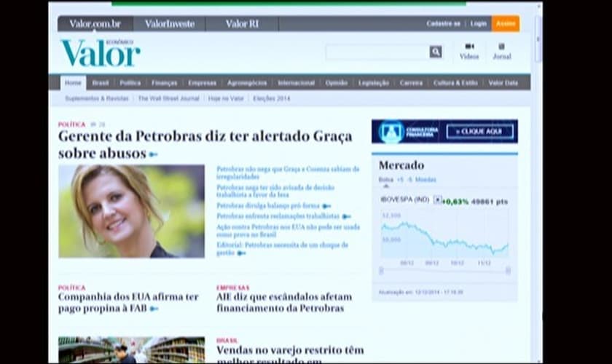The height and width of the screenshot is (364, 612).
Task: Open the Eleições 2014 link
Action: click(271, 98)
